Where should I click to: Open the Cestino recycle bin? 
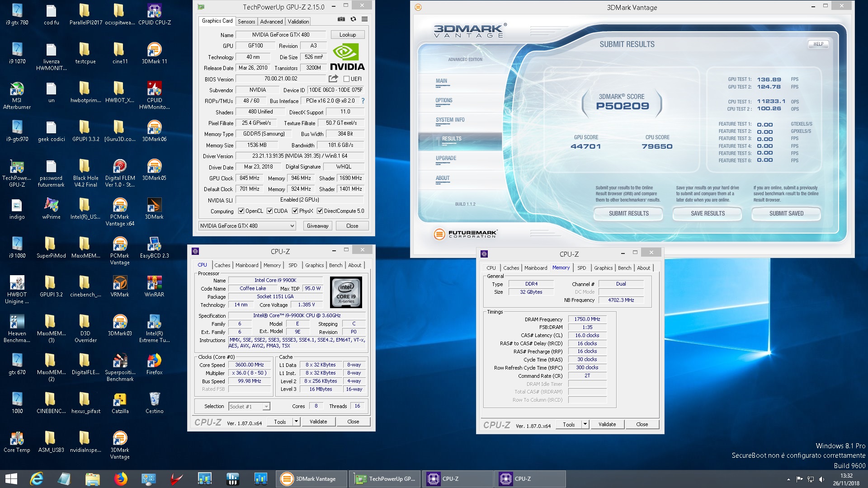click(154, 403)
